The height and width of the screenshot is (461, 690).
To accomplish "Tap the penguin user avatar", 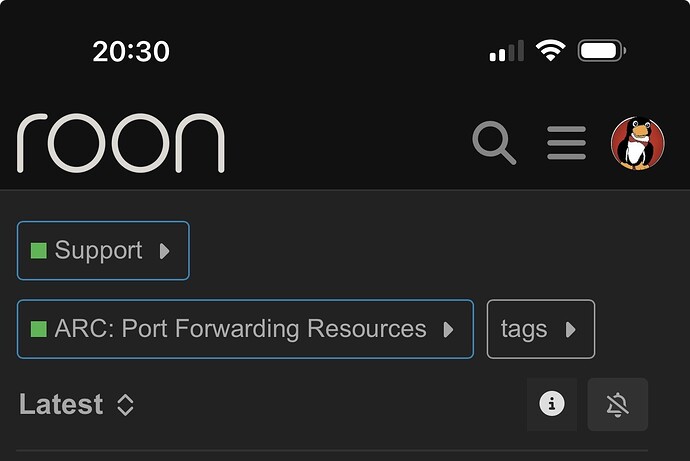I will pos(637,143).
